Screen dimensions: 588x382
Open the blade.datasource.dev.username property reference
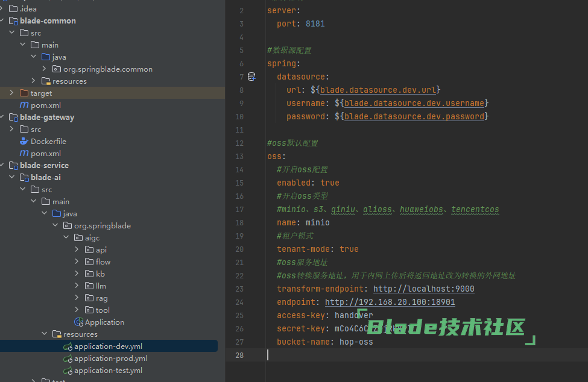414,103
